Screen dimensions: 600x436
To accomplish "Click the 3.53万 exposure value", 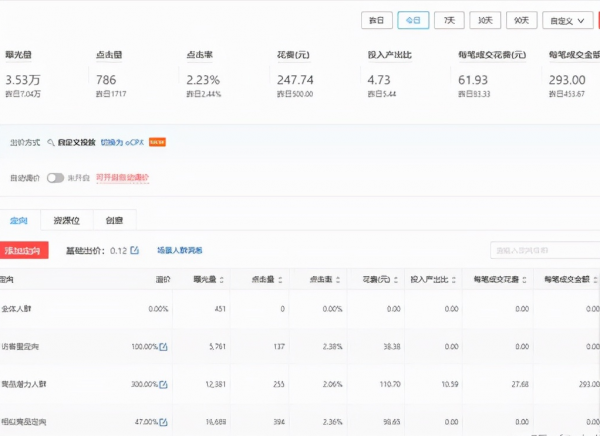I will point(23,80).
